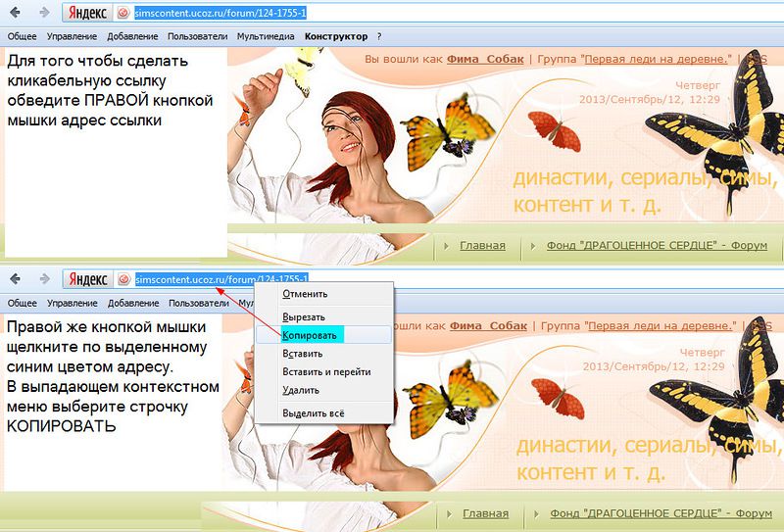784x532 pixels.
Task: Click the site icon beside the lower highlighted URL
Action: coord(123,280)
